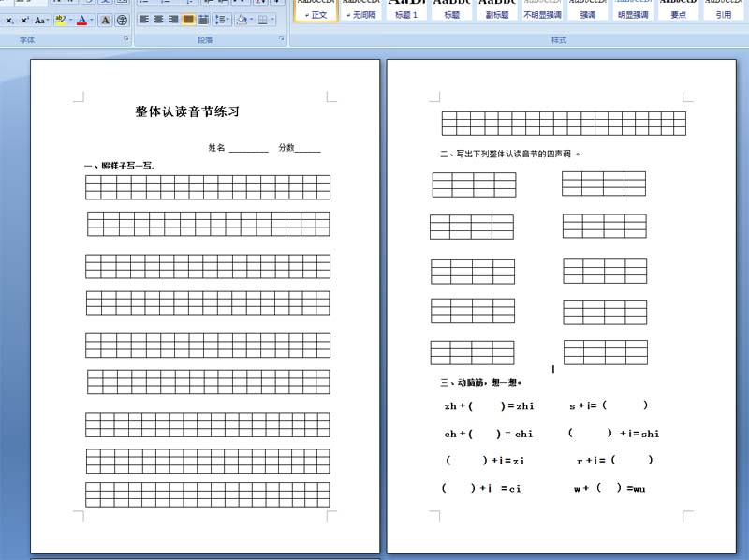Viewport: 749px width, 560px height.
Task: Click the paragraph shading paint bucket
Action: [x=242, y=20]
